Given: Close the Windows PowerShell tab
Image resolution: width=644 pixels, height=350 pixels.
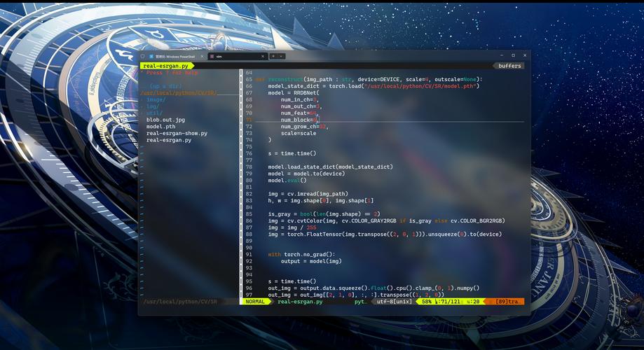Looking at the screenshot, I should [202, 56].
